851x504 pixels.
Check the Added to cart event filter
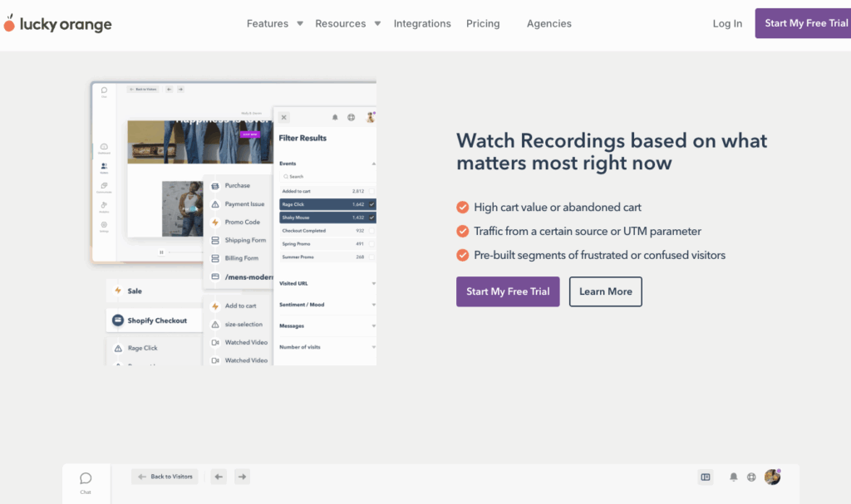click(371, 191)
